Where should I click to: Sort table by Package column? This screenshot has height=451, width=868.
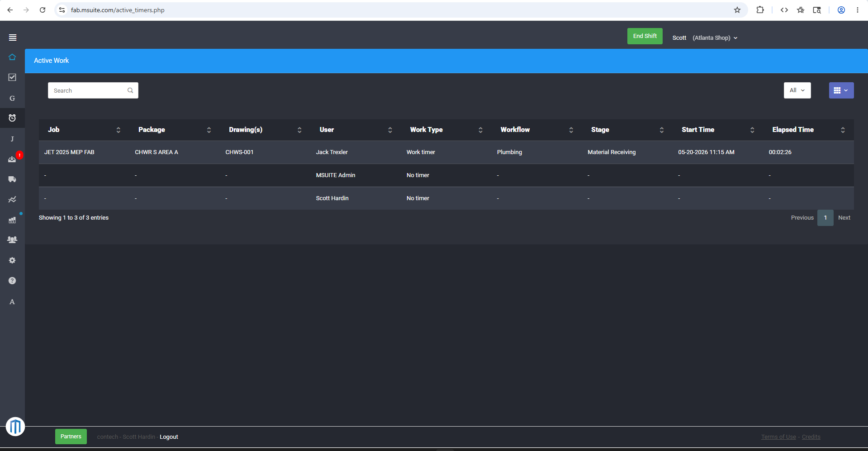point(175,130)
